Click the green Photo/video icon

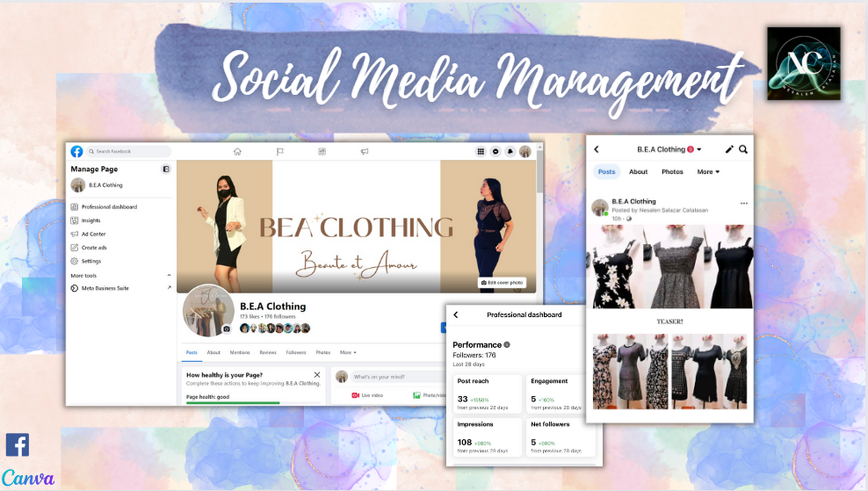tap(416, 395)
